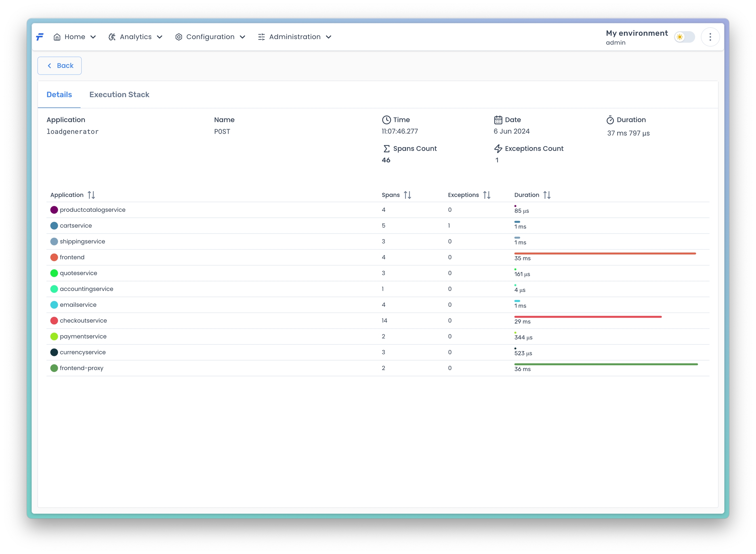
Task: Click the checkoutservice row name
Action: pyautogui.click(x=83, y=321)
